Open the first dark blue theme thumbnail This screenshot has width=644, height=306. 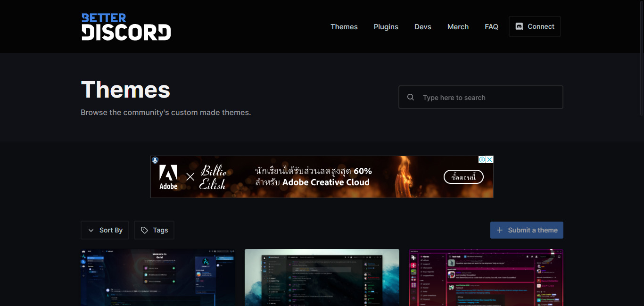click(x=158, y=277)
